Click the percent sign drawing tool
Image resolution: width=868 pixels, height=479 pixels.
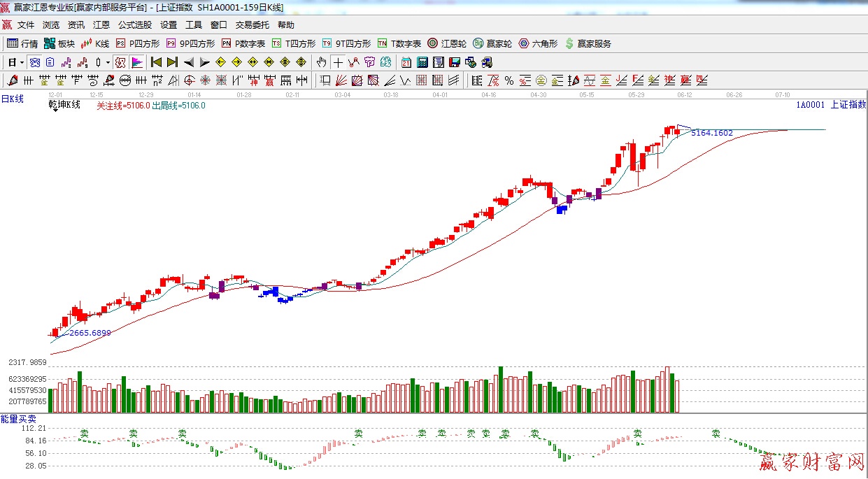[x=508, y=80]
